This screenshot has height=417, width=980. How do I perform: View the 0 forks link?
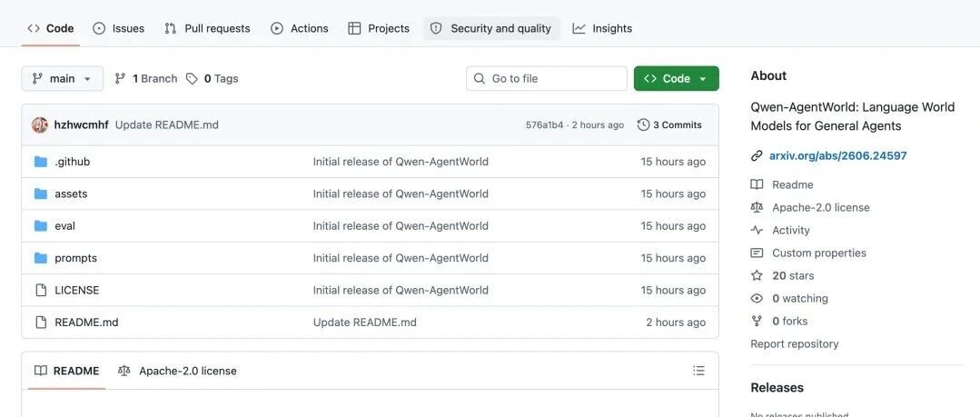coord(790,322)
